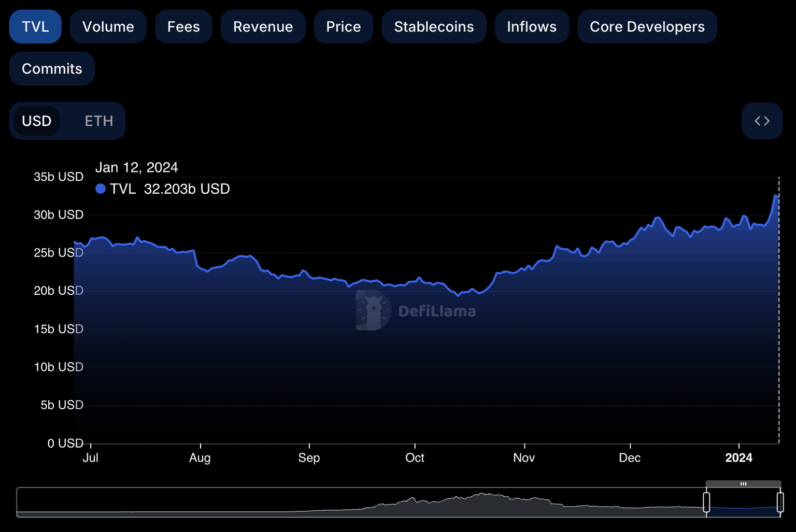Click the Fees button
Image resolution: width=796 pixels, height=532 pixels.
(x=183, y=26)
